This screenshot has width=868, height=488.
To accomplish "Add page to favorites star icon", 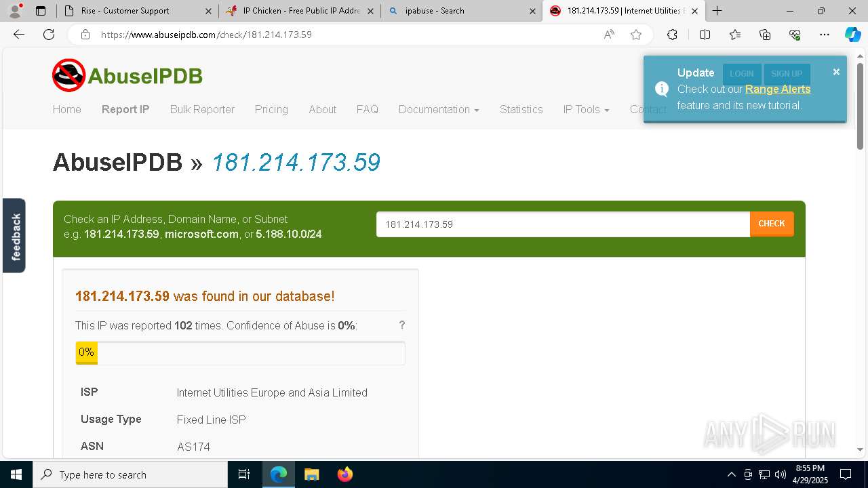I will click(636, 35).
